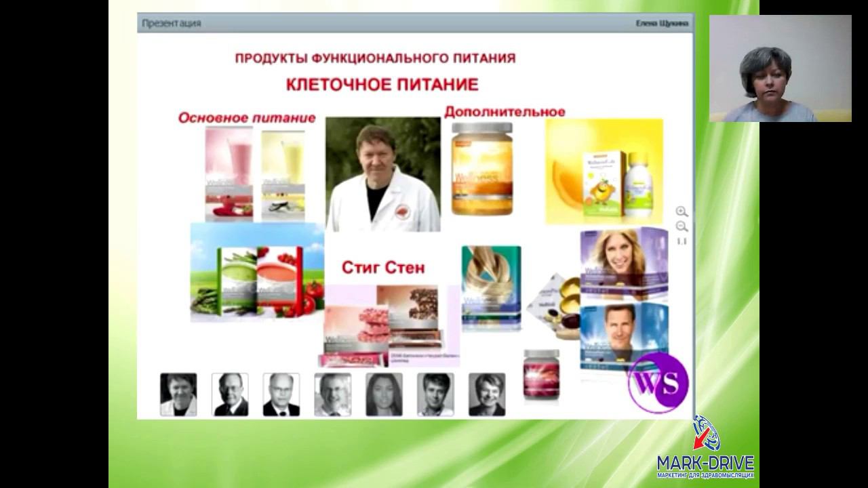Click the 'Презентация' panel title

click(171, 23)
